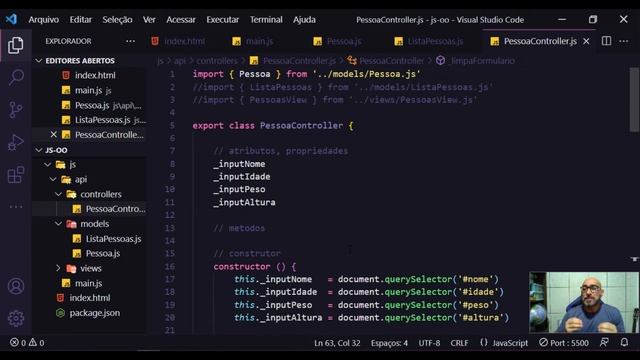640x360 pixels.
Task: Switch to the Pessoa.js tab
Action: 338,41
